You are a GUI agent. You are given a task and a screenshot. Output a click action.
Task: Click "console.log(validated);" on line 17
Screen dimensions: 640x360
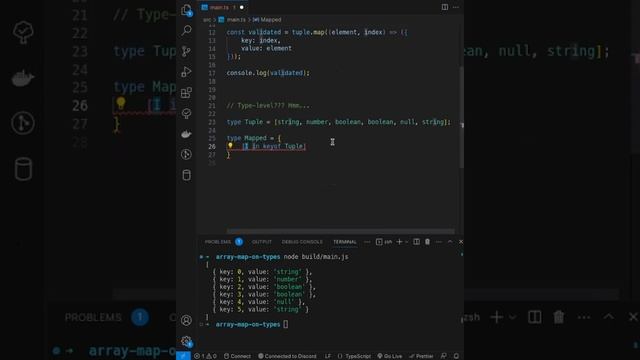pos(268,73)
